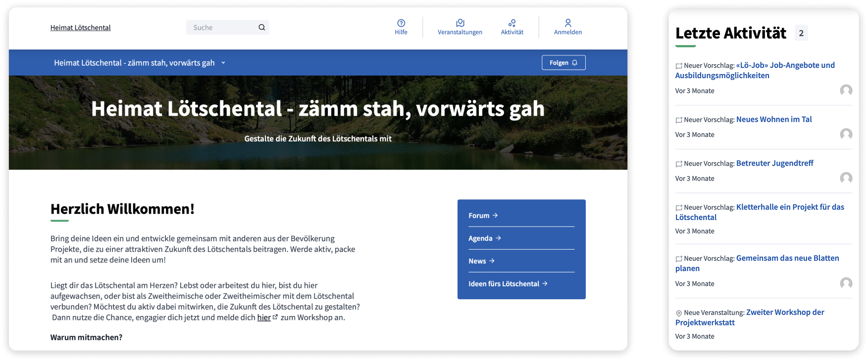868x361 pixels.
Task: Click the arrow icon next to Agenda
Action: pos(499,238)
